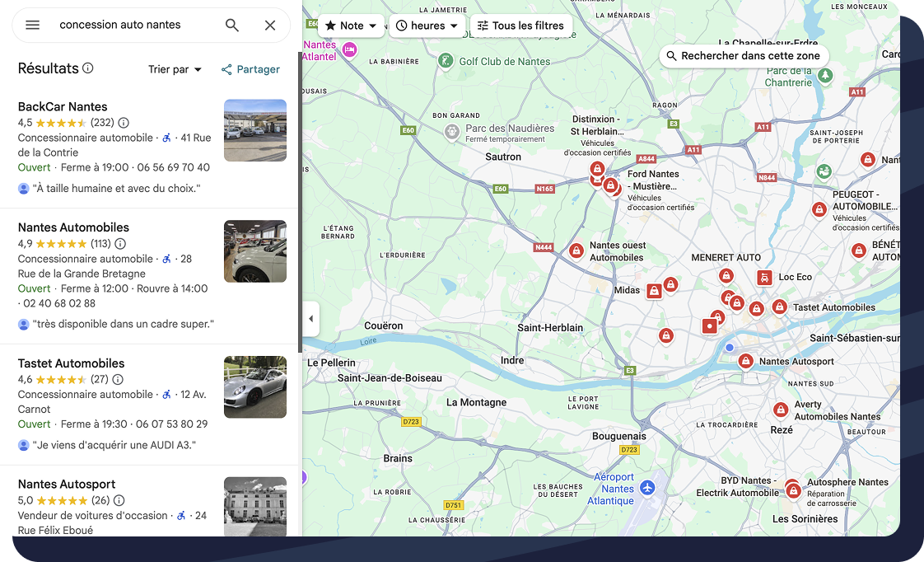Open the heures filter dropdown
924x562 pixels.
pyautogui.click(x=427, y=26)
